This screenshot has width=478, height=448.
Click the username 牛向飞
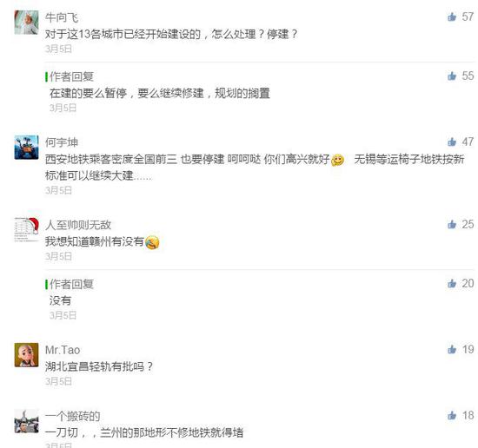(x=62, y=17)
